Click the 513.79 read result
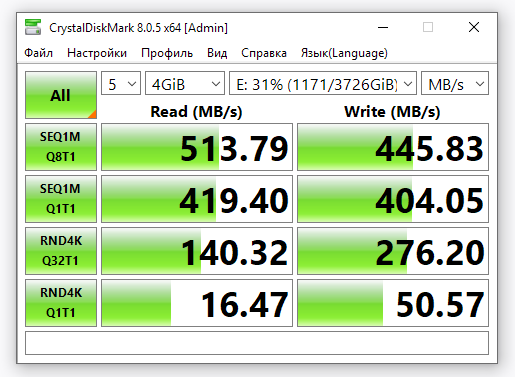Image resolution: width=515 pixels, height=377 pixels. click(x=197, y=147)
